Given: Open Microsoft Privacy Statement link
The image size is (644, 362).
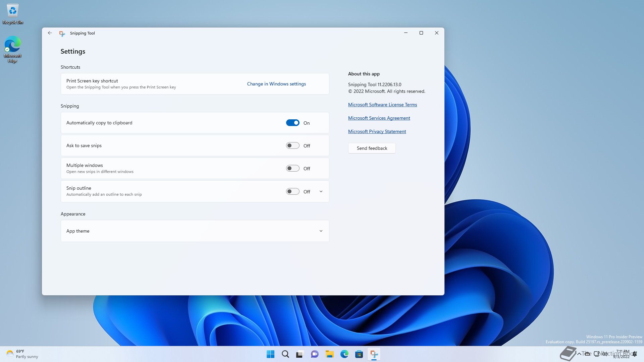Looking at the screenshot, I should point(377,131).
